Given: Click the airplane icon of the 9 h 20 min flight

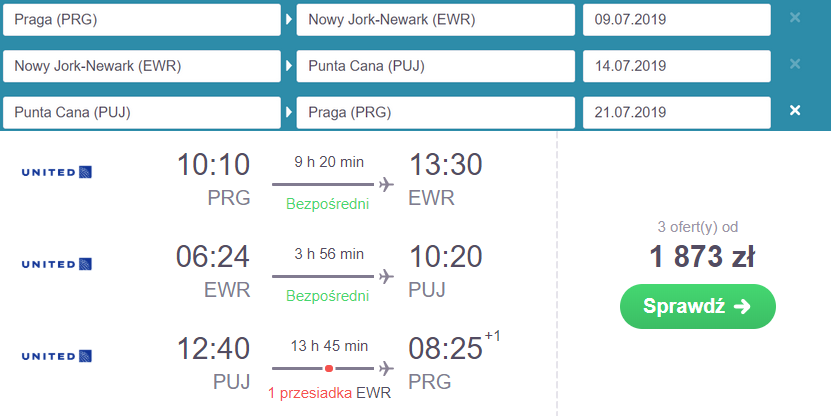Looking at the screenshot, I should click(x=385, y=184).
